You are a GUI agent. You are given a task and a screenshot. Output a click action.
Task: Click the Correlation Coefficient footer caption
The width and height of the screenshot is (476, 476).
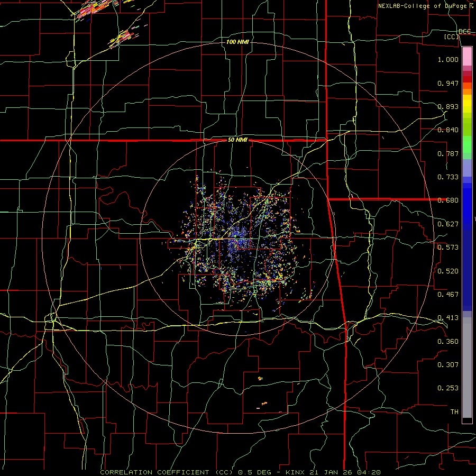click(241, 472)
